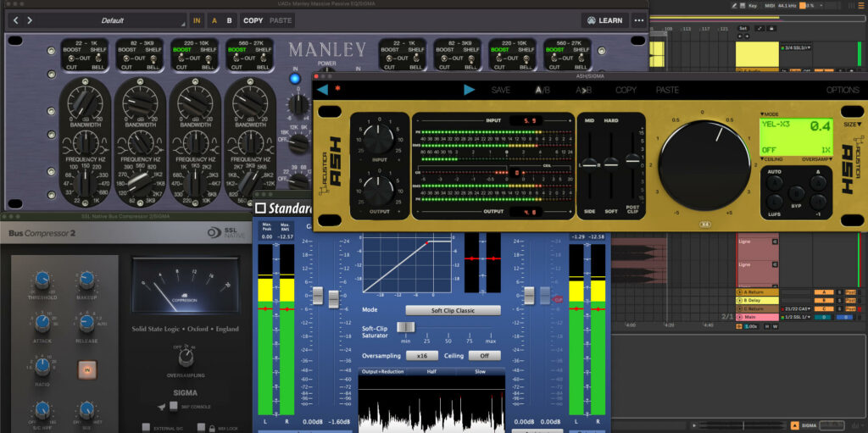This screenshot has height=433, width=868.
Task: Click PASTE in Manley plugin toolbar
Action: click(280, 20)
